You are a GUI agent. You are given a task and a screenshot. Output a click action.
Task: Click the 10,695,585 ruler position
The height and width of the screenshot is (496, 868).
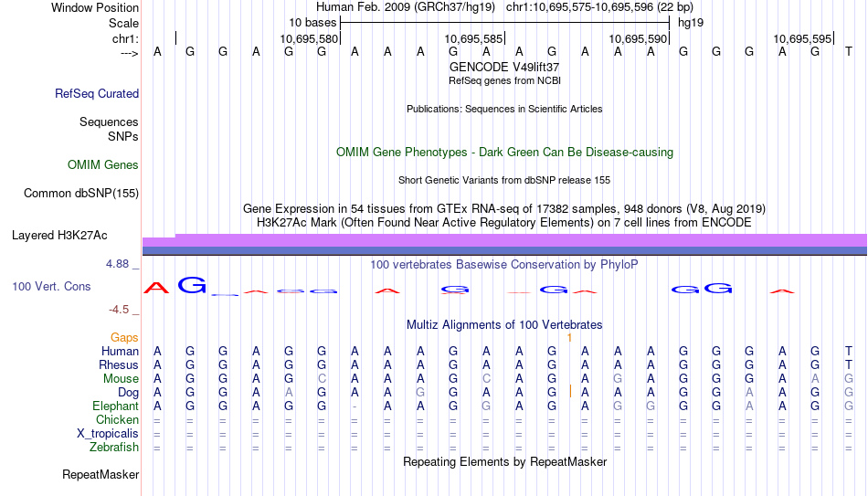473,38
